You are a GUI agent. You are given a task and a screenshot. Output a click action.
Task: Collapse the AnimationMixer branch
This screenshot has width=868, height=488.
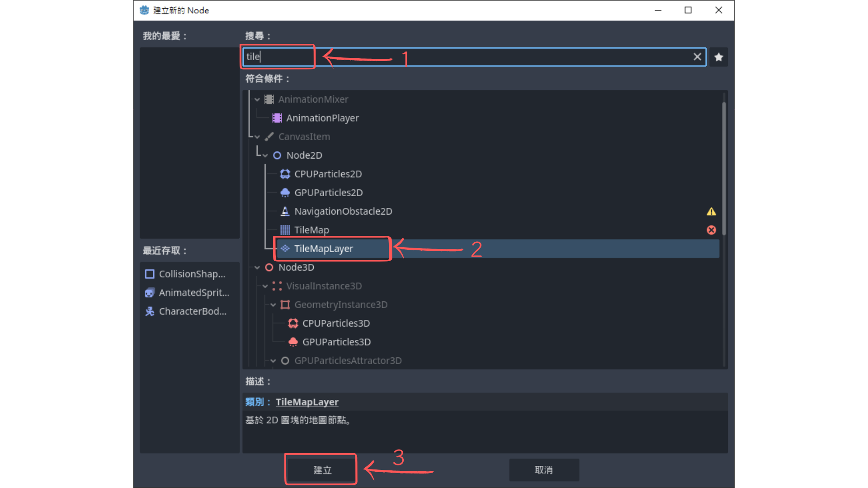click(257, 99)
